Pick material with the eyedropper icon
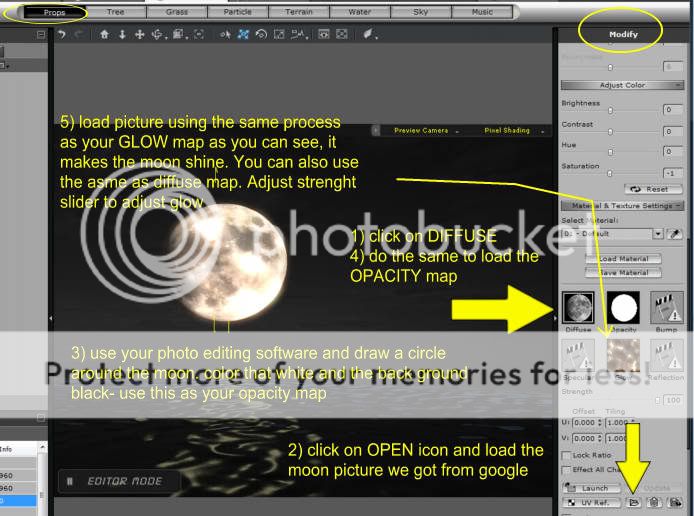The width and height of the screenshot is (694, 516). tap(675, 234)
